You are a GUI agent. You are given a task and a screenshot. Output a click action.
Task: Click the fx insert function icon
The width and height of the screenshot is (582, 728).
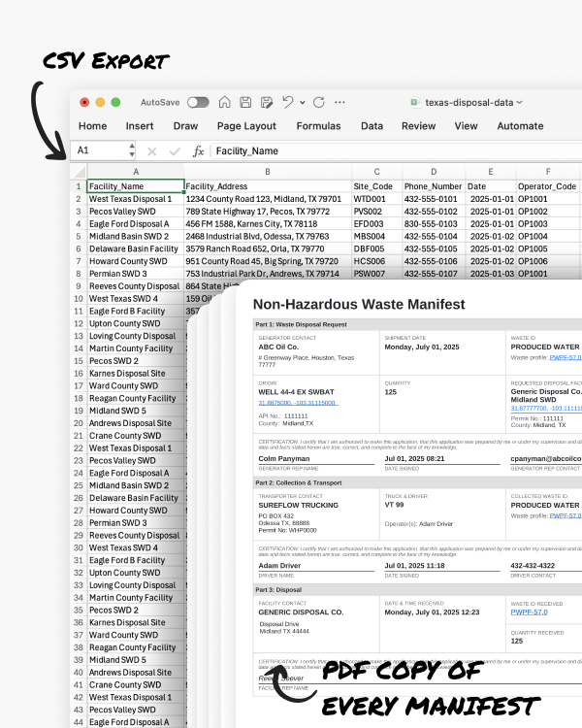click(x=198, y=150)
